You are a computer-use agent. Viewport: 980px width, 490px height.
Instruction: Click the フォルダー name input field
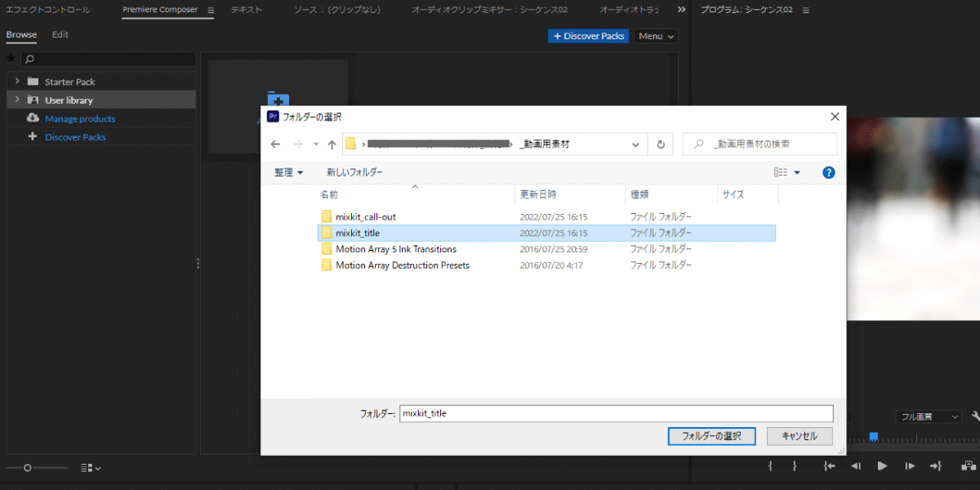tap(617, 413)
